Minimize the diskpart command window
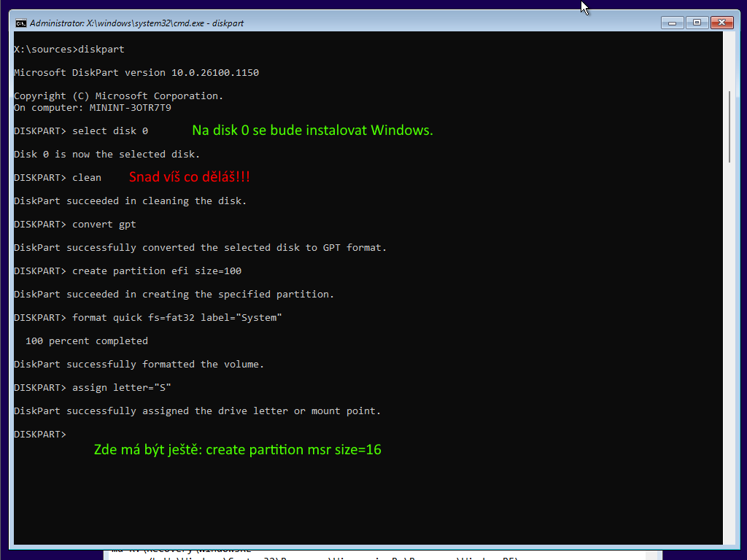The width and height of the screenshot is (747, 560). coord(672,23)
